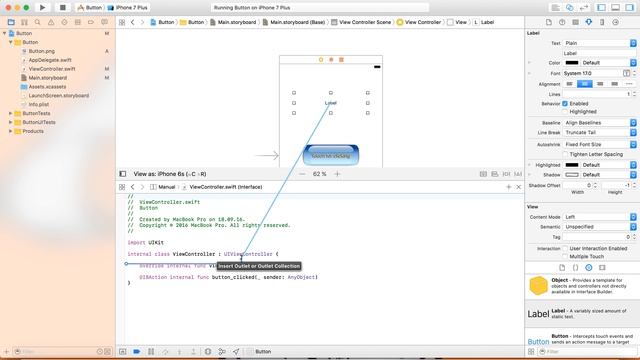This screenshot has width=640, height=360.
Task: Open AppDelegate.swift file
Action: (x=50, y=60)
